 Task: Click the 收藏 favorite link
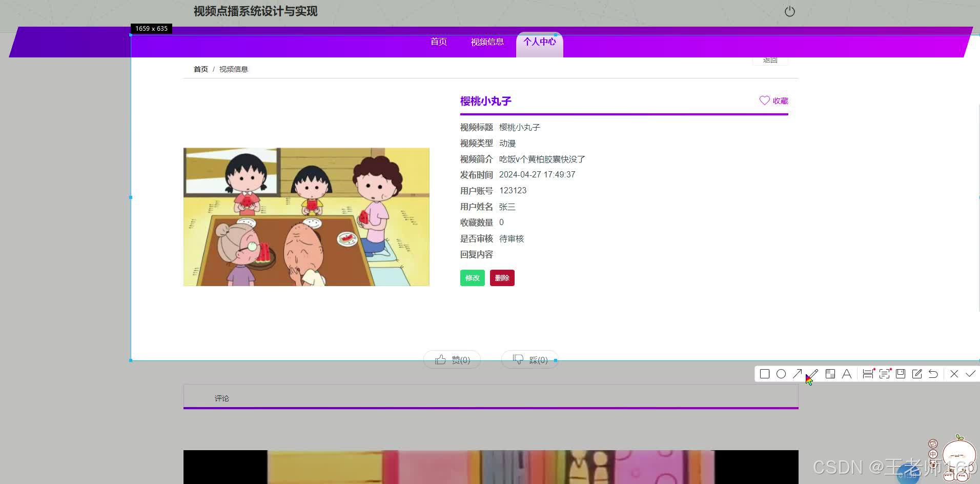780,101
